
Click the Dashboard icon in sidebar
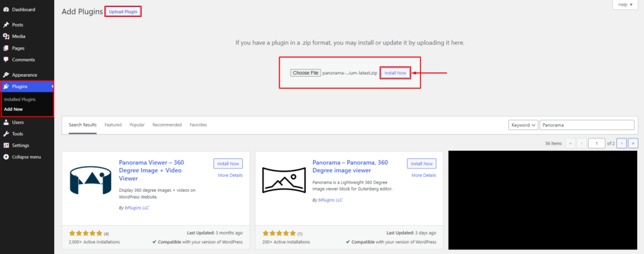tap(6, 9)
